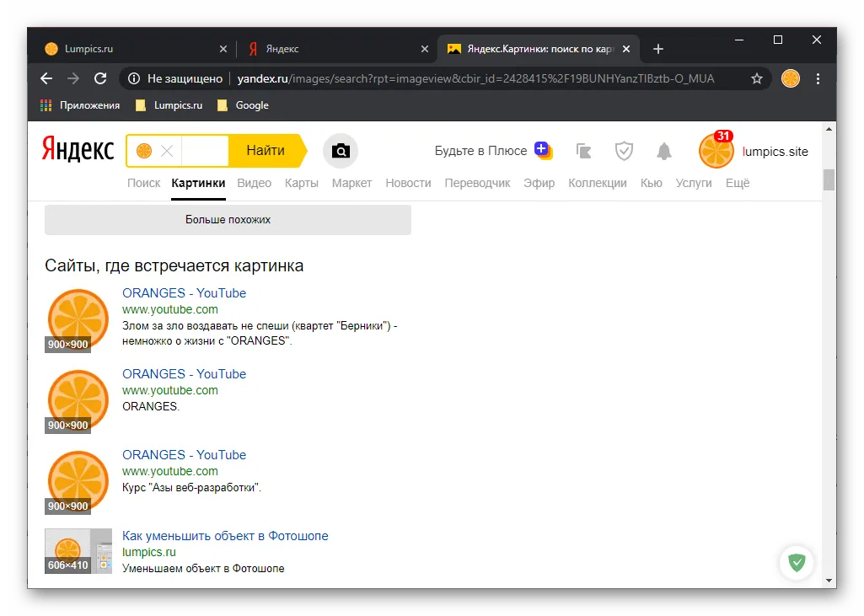
Task: Open the Эфир section
Action: click(x=539, y=183)
